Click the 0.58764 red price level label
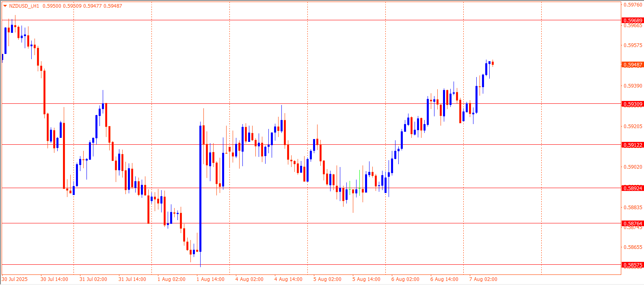644x285 pixels. coord(633,223)
